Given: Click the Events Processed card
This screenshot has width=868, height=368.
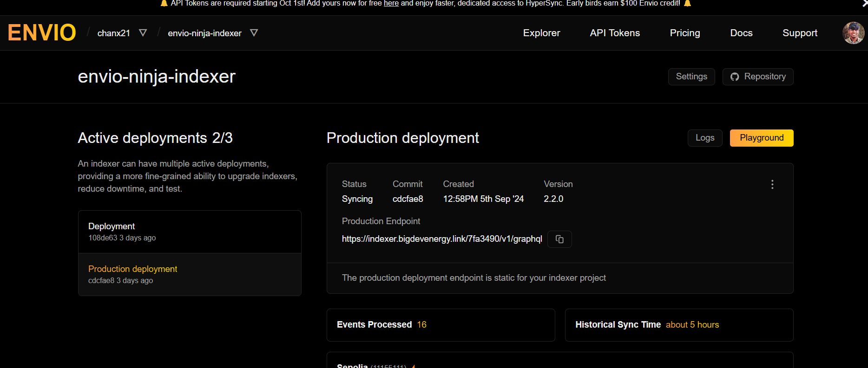Looking at the screenshot, I should tap(441, 325).
